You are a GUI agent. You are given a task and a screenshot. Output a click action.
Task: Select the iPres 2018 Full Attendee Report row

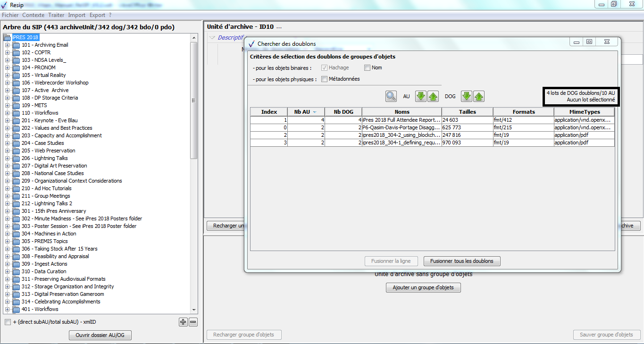[401, 120]
